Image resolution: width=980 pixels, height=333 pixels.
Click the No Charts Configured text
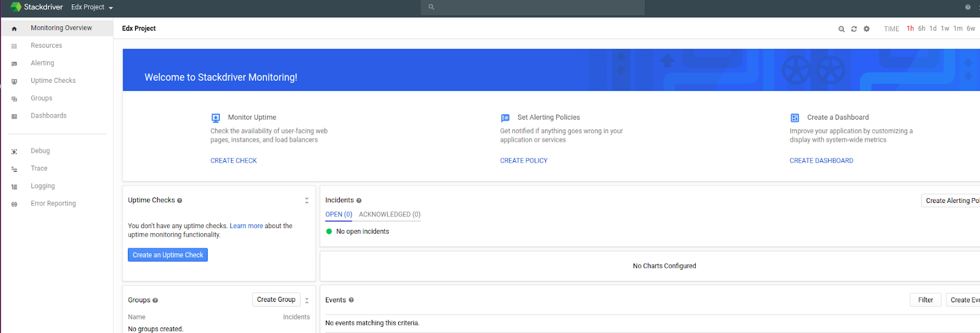[665, 266]
